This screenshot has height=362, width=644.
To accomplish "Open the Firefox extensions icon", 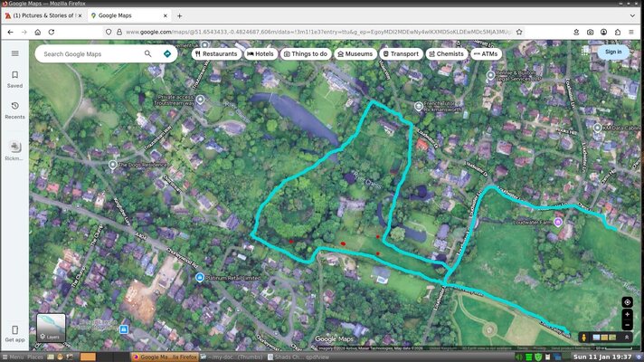I will [x=617, y=32].
